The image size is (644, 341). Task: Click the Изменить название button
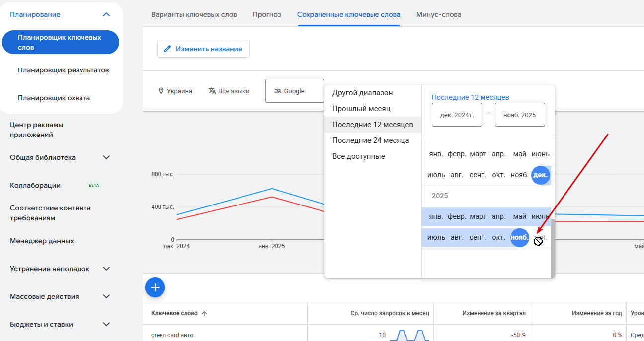pyautogui.click(x=203, y=49)
